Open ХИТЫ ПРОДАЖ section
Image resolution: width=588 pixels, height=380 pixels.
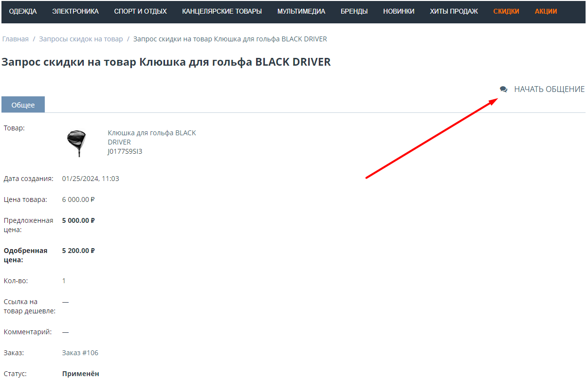[x=454, y=11]
